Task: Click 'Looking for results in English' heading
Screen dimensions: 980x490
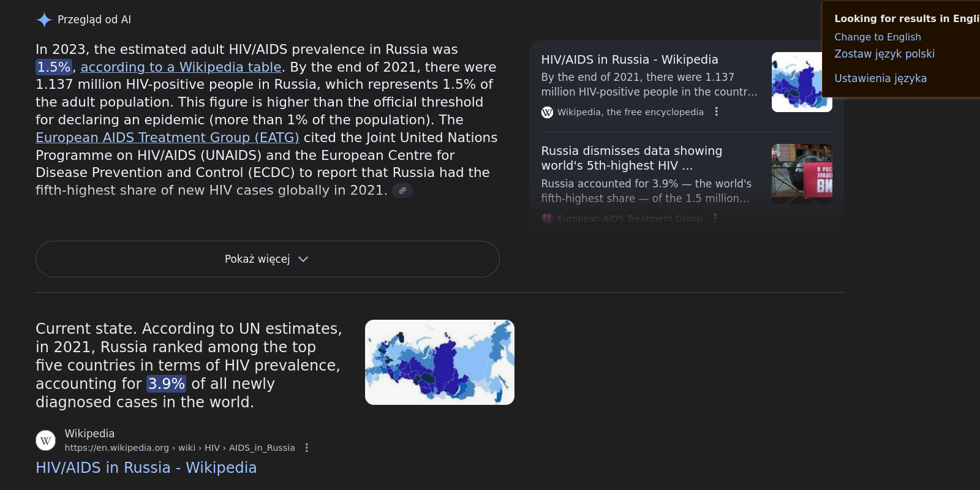Action: click(907, 18)
